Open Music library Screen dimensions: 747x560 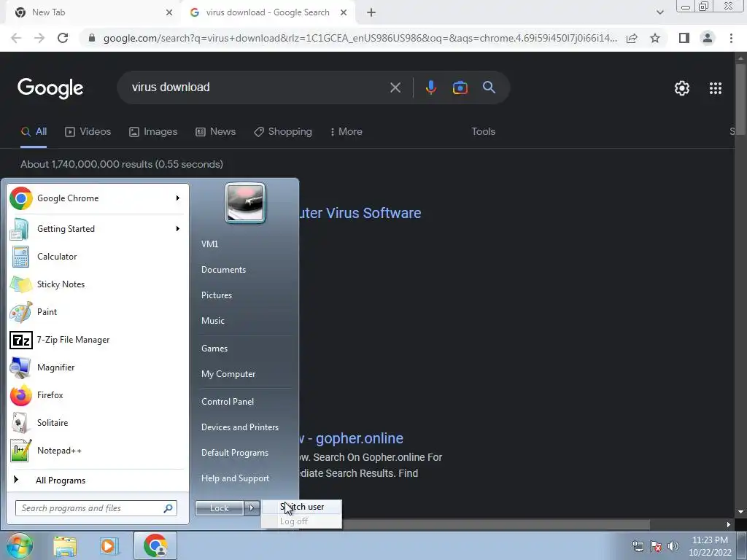[x=213, y=321]
